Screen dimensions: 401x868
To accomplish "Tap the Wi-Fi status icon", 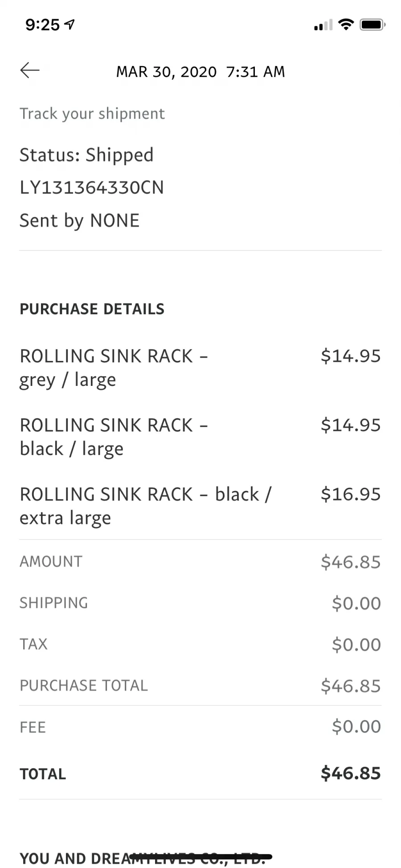I will pyautogui.click(x=346, y=24).
